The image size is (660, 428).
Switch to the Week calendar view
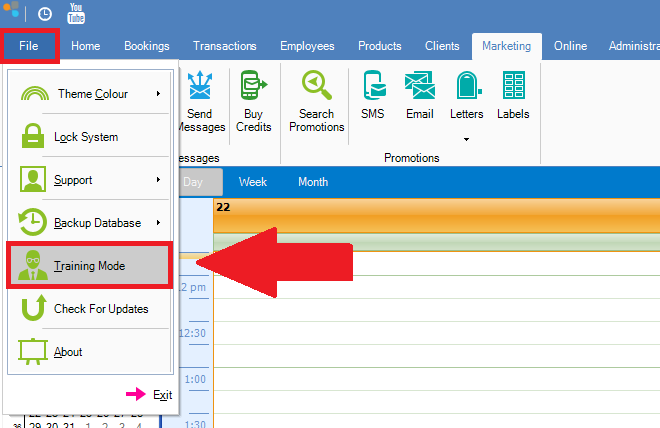tap(252, 182)
